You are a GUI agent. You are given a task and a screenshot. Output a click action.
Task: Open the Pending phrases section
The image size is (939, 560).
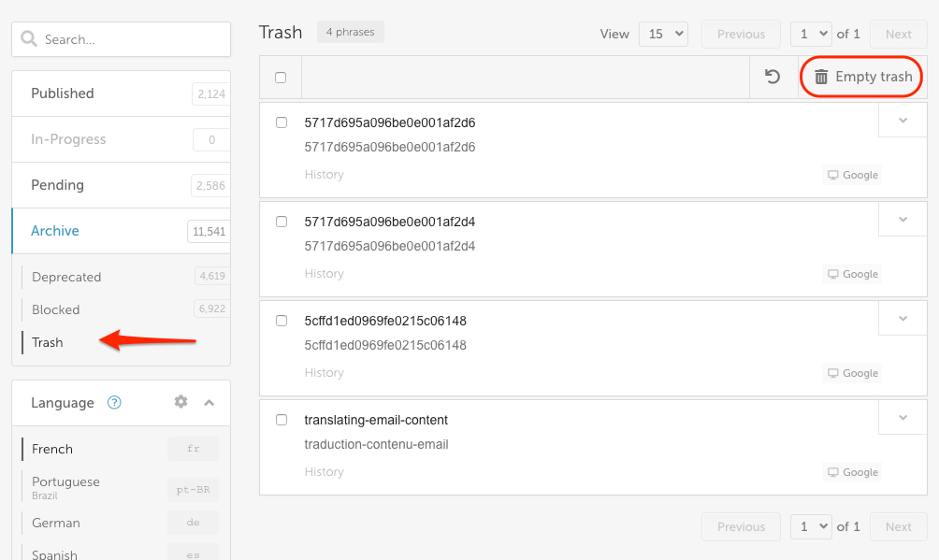coord(121,185)
